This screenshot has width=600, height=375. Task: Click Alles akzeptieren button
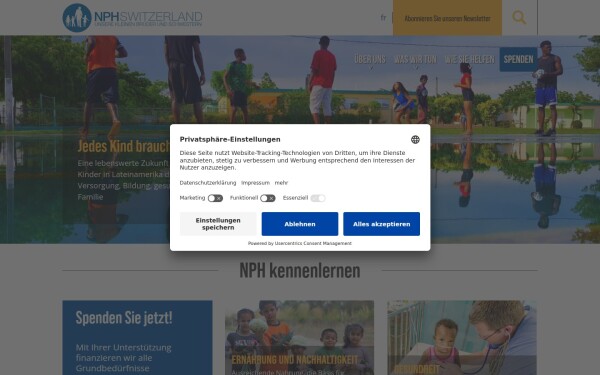coord(382,224)
